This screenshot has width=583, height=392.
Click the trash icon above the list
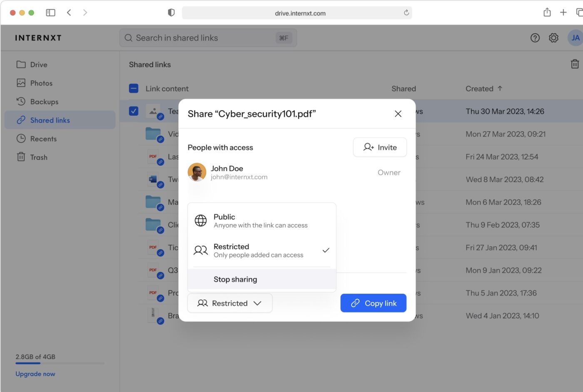tap(575, 64)
